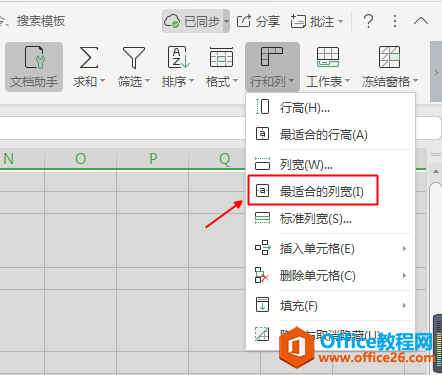Expand the 冻结窗格 dropdown arrow
The height and width of the screenshot is (375, 442).
(x=415, y=81)
